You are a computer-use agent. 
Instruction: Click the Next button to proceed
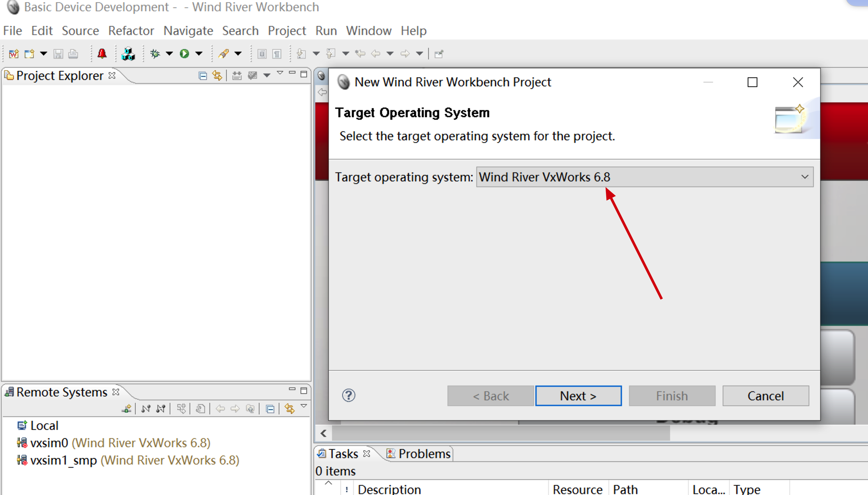pyautogui.click(x=578, y=395)
